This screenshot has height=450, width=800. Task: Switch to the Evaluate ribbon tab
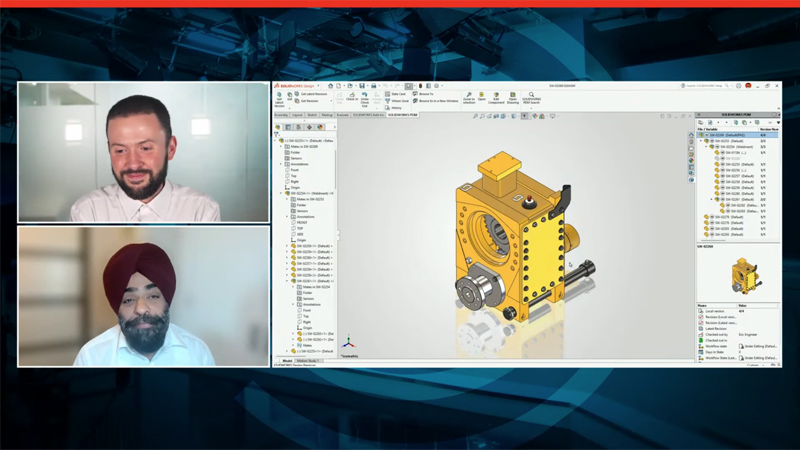[342, 115]
